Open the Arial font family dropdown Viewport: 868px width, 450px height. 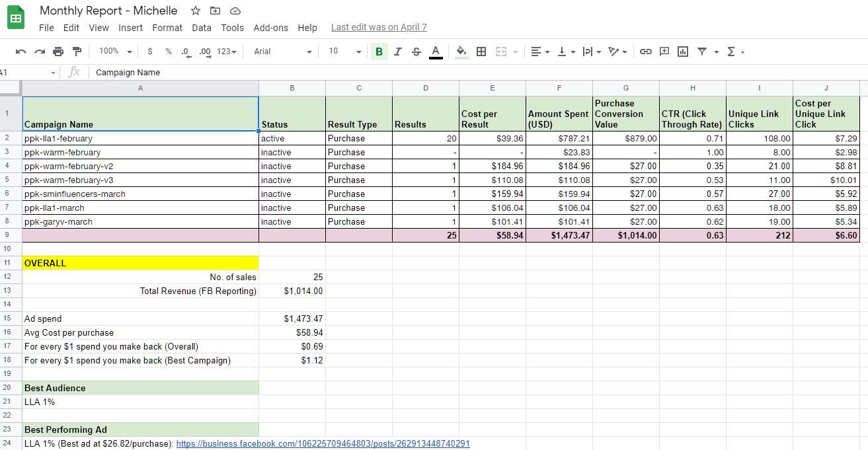click(x=282, y=52)
